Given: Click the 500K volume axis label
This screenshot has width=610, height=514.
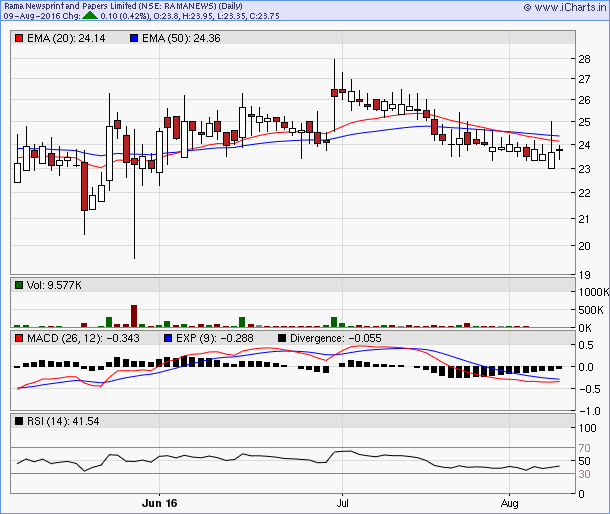Looking at the screenshot, I should 591,310.
